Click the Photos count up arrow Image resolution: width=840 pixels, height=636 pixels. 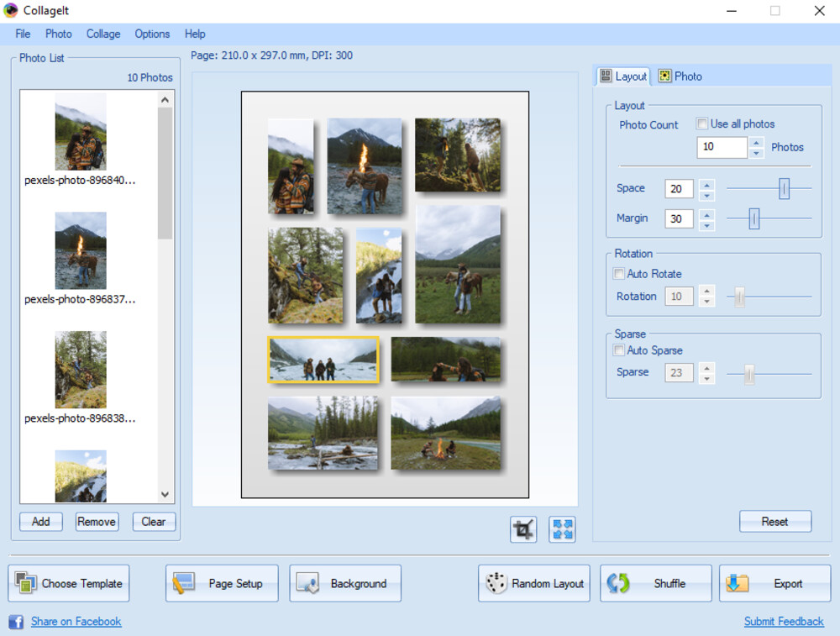(x=756, y=142)
